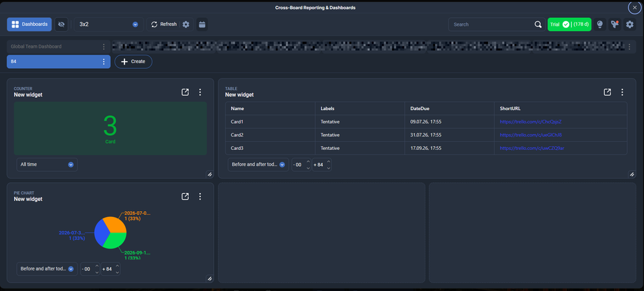The width and height of the screenshot is (644, 291).
Task: Open the Table widget three-dot menu
Action: pos(622,92)
